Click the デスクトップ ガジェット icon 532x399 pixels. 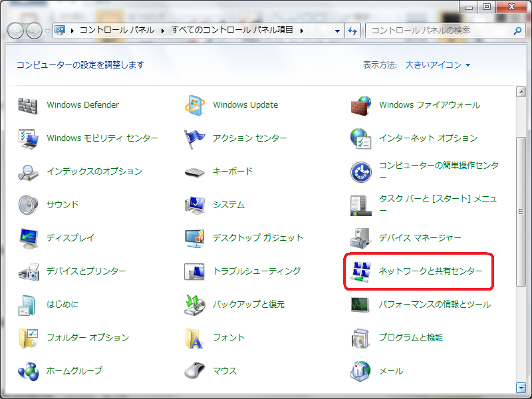pyautogui.click(x=195, y=238)
